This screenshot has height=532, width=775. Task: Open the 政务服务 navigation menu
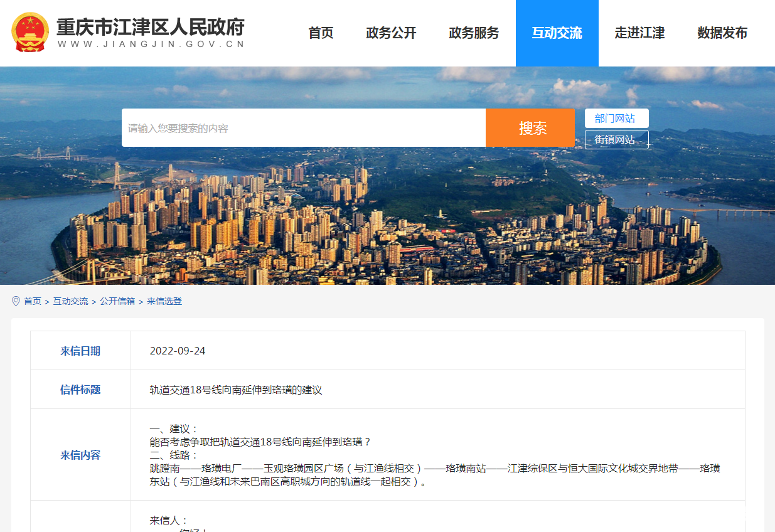point(474,33)
